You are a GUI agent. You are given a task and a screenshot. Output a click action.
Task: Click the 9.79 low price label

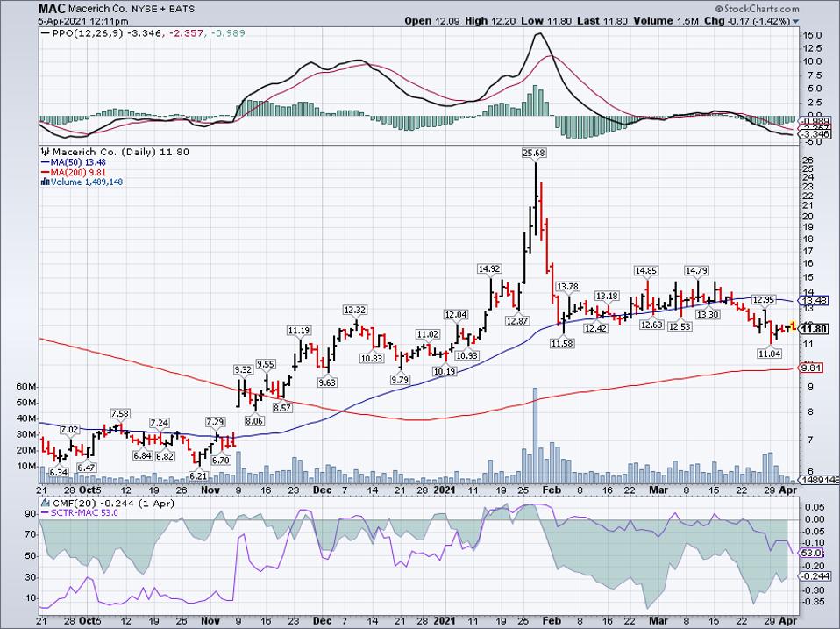[400, 379]
